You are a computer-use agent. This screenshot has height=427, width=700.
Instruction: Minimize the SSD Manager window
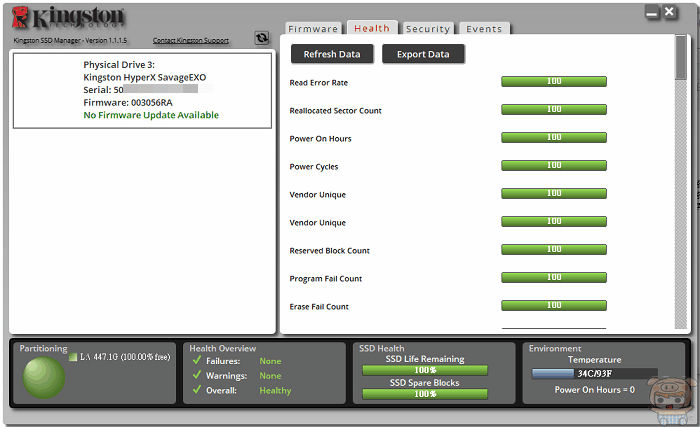(x=652, y=13)
